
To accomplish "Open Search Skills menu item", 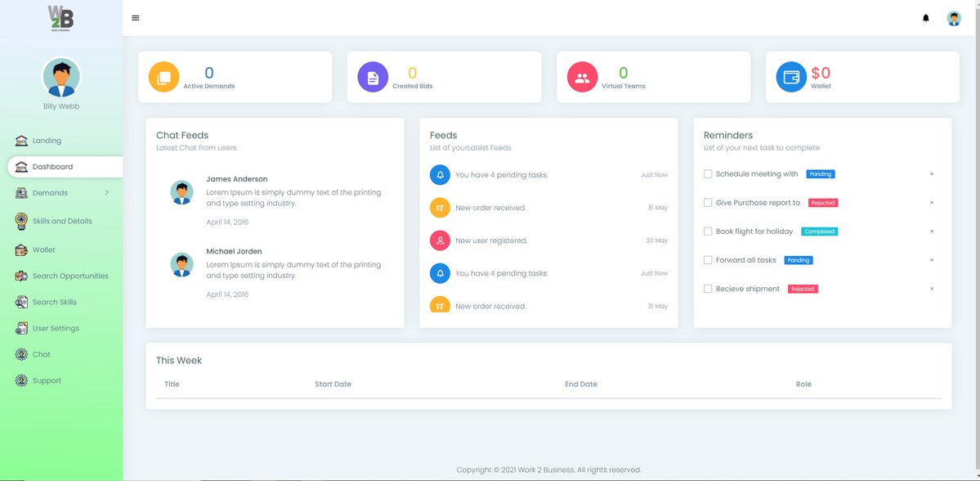I will [55, 302].
